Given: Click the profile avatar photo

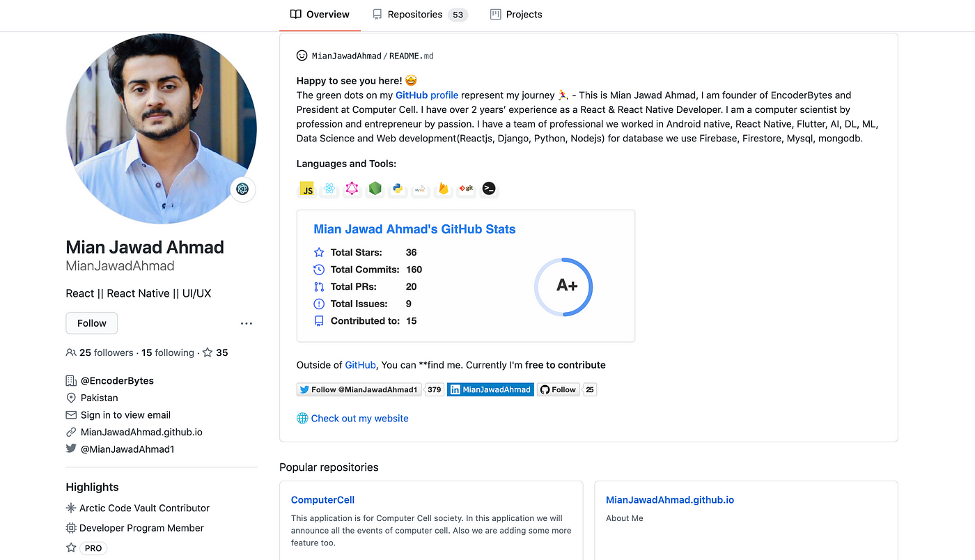Looking at the screenshot, I should point(162,128).
